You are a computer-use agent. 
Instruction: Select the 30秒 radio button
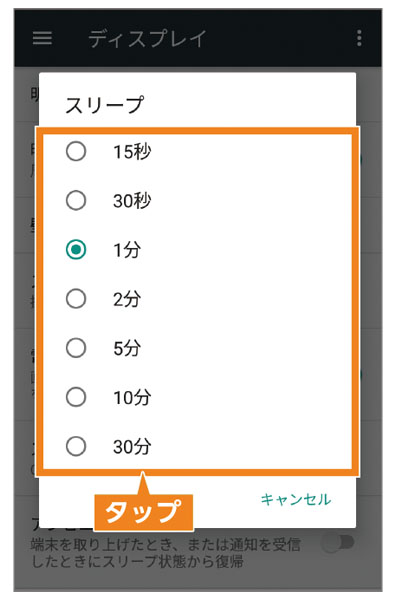76,200
